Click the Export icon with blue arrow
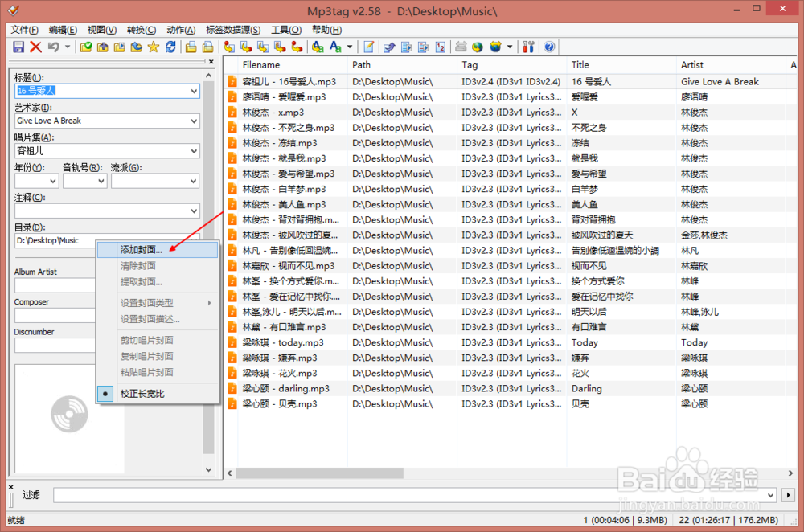Screen dimensions: 804x532 click(x=389, y=47)
